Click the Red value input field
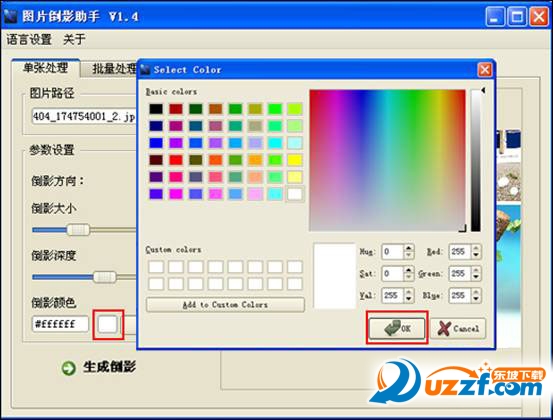This screenshot has height=420, width=553. pyautogui.click(x=460, y=252)
